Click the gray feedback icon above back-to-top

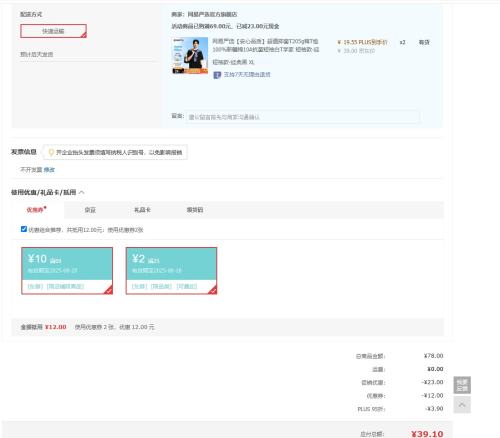pos(462,385)
